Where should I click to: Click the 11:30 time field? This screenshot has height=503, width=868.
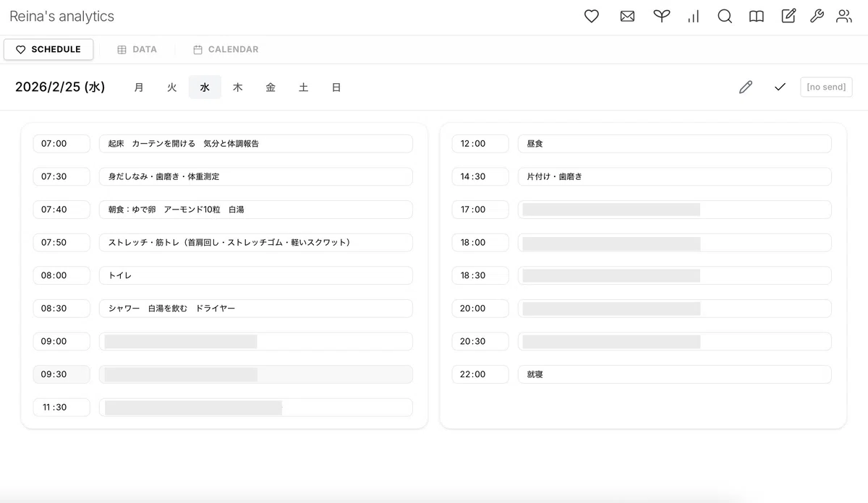61,407
